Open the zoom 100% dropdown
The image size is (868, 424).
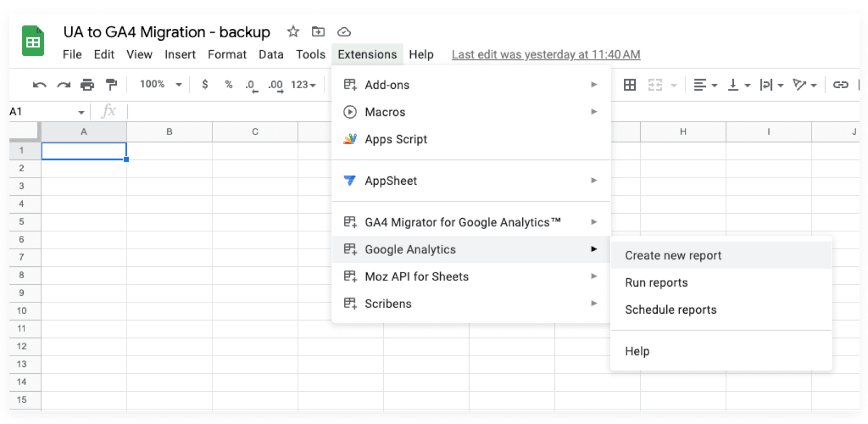[160, 84]
